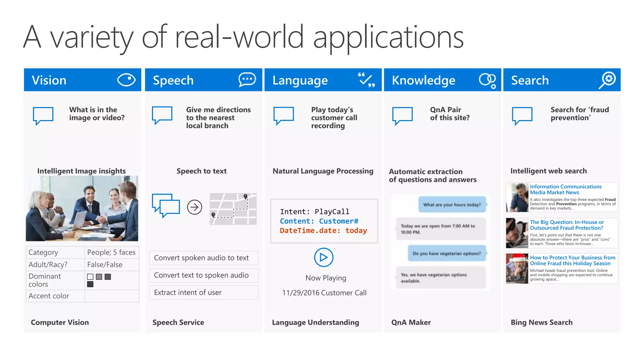Screen dimensions: 644x362
Task: Click the slide title 'A variety of real-world applications'
Action: tap(243, 38)
